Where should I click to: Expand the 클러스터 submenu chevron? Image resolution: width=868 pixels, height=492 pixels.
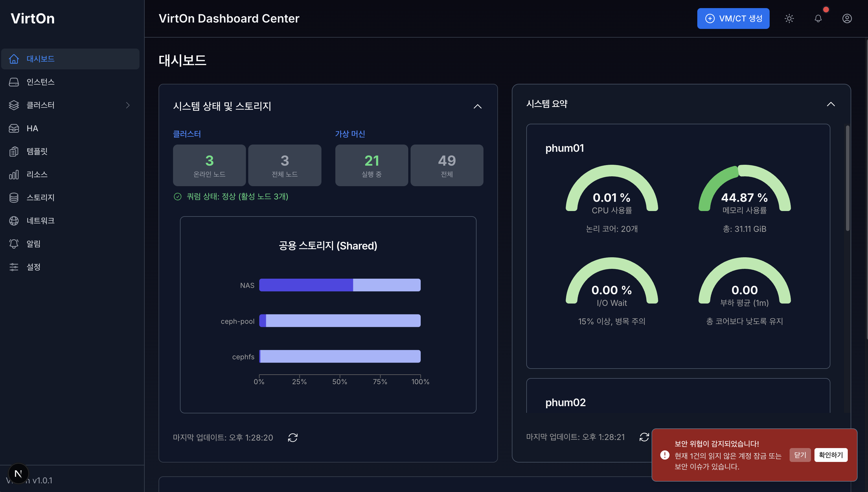128,106
